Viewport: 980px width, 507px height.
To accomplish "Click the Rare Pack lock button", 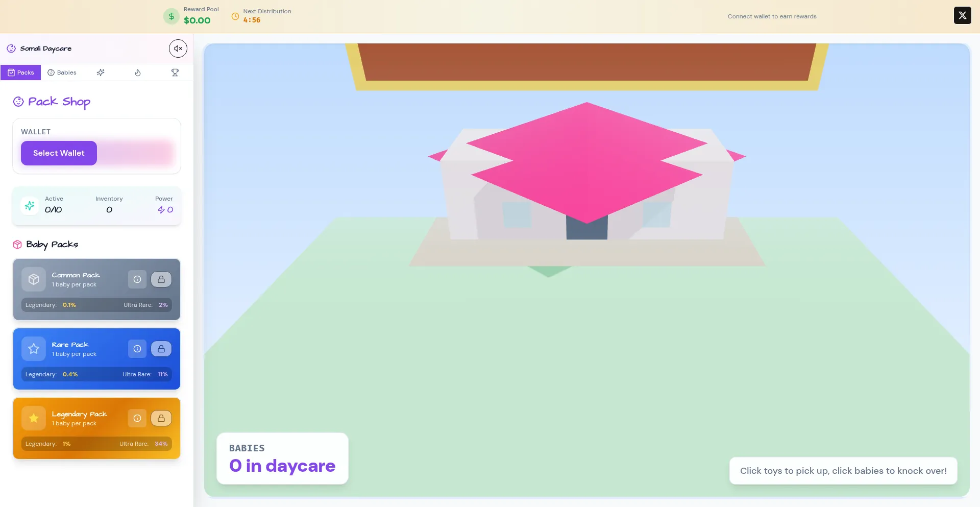I will 161,349.
